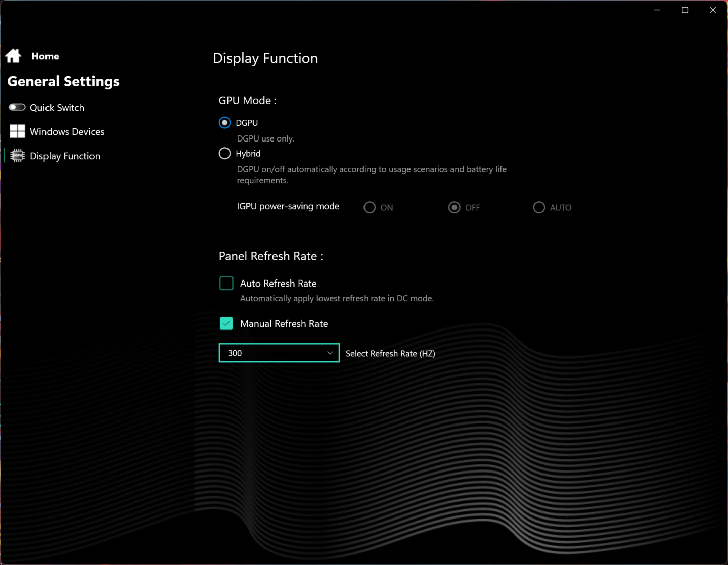Click the 'Panel Refresh Rate :' section label
Viewport: 728px width, 565px height.
coord(271,256)
